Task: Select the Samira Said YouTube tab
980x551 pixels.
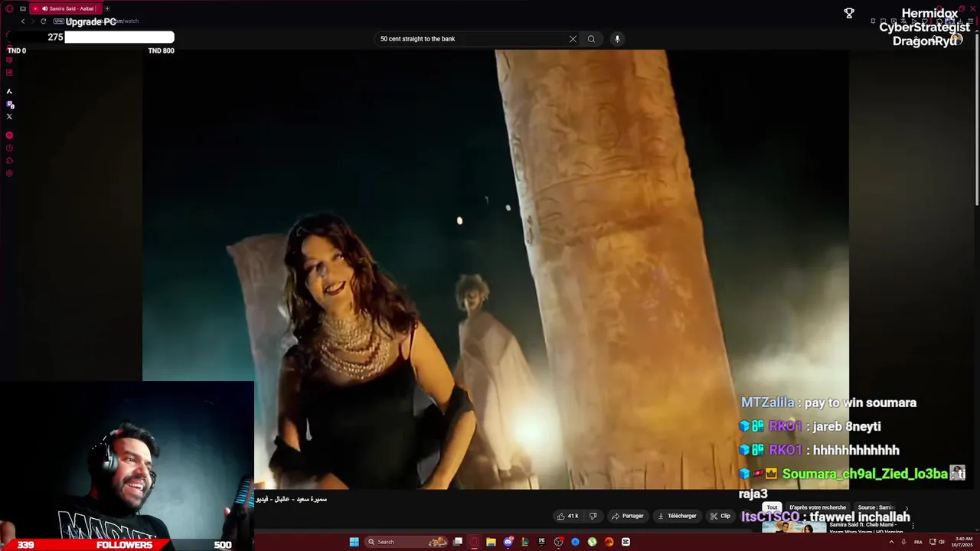Action: coord(66,8)
